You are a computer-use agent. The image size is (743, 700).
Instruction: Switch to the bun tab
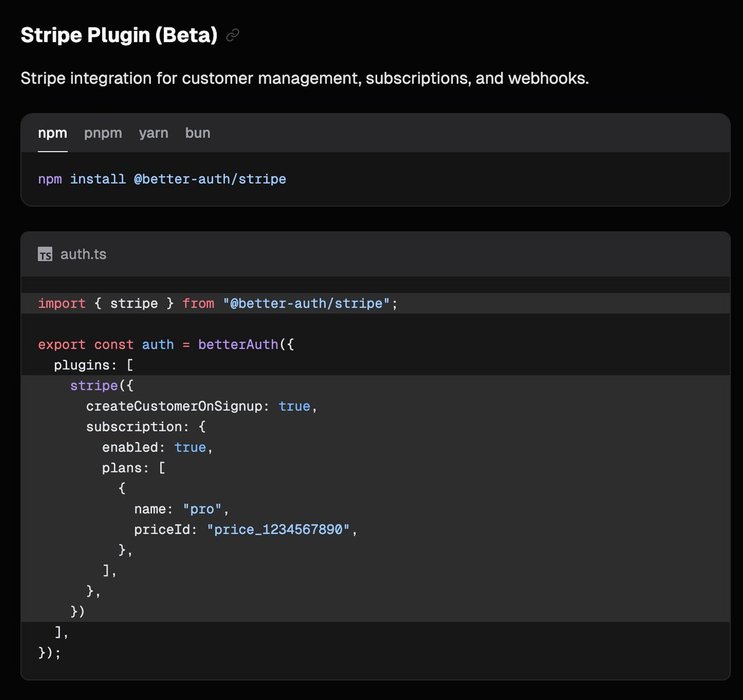click(x=198, y=133)
